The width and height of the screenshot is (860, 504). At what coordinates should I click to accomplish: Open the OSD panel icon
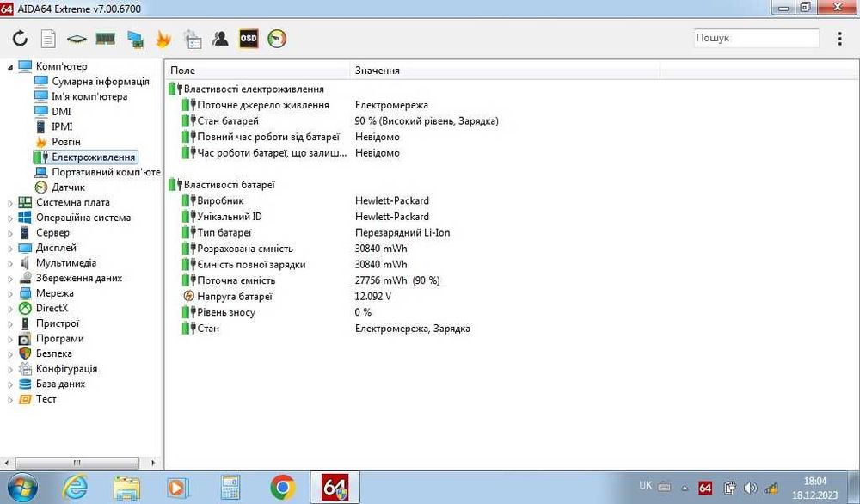[249, 39]
